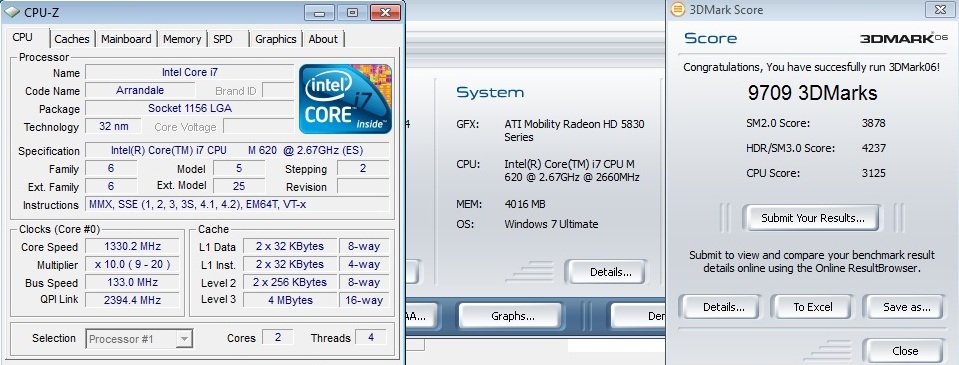Viewport: 959px width, 365px height.
Task: Click the Specification field text
Action: coord(237,150)
